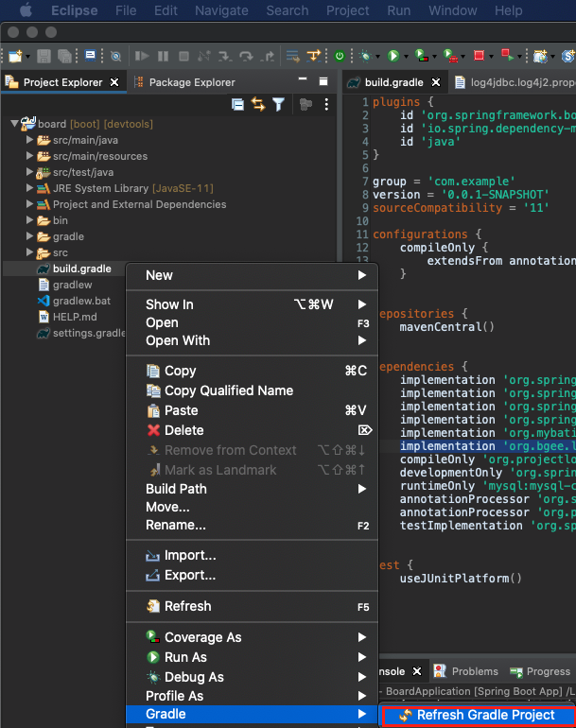
Task: Choose Export... in context menu
Action: tap(253, 575)
